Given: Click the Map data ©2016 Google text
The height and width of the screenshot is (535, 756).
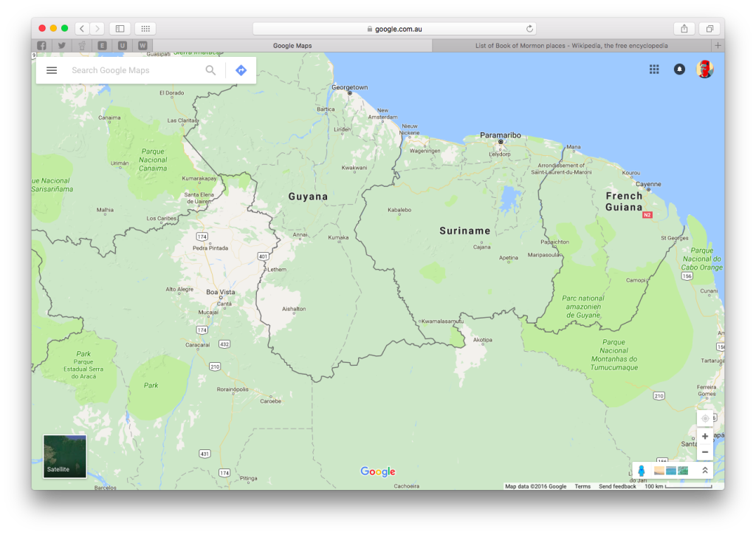Looking at the screenshot, I should coord(536,486).
